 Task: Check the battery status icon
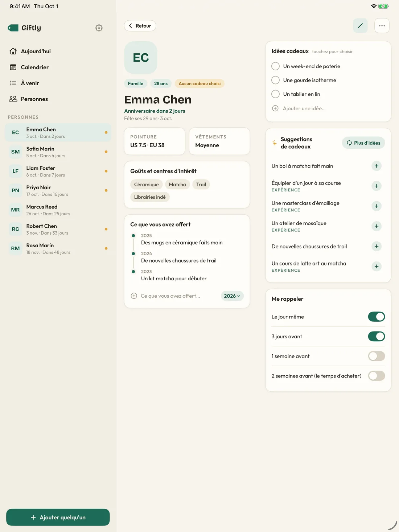pyautogui.click(x=383, y=6)
